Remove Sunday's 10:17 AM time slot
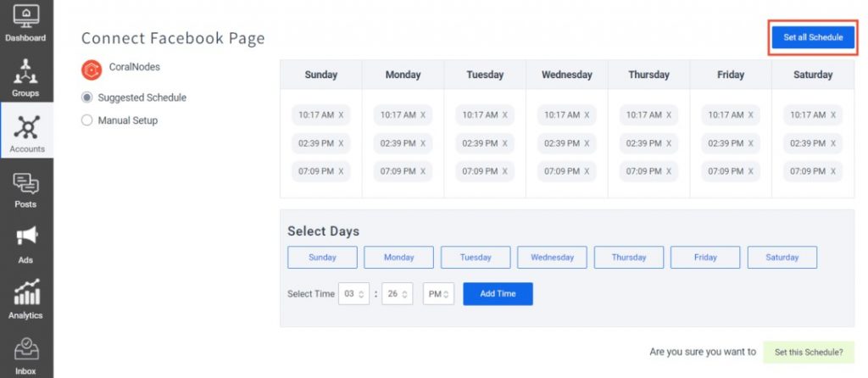This screenshot has height=378, width=868. [341, 115]
